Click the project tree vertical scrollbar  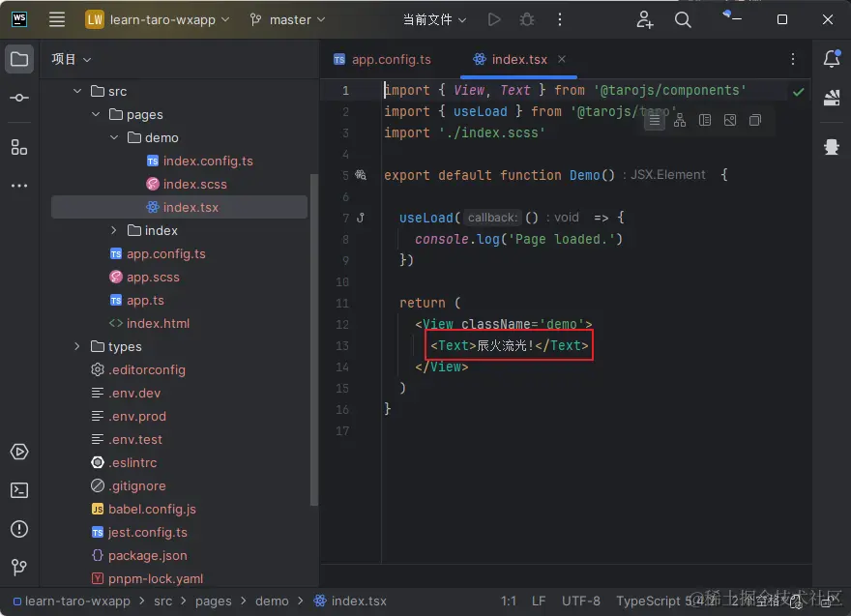coord(313,339)
